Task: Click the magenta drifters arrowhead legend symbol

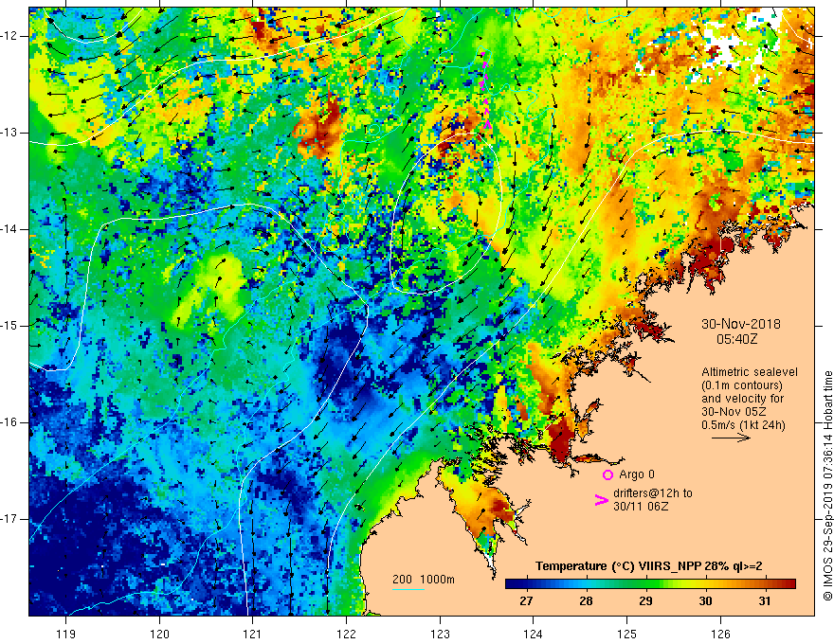Action: 601,500
